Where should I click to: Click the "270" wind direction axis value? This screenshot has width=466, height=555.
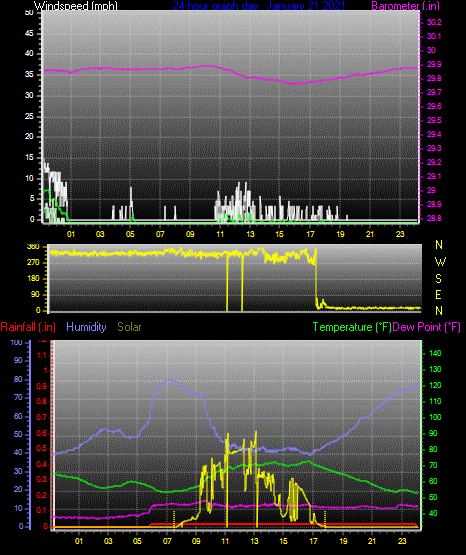[33, 263]
